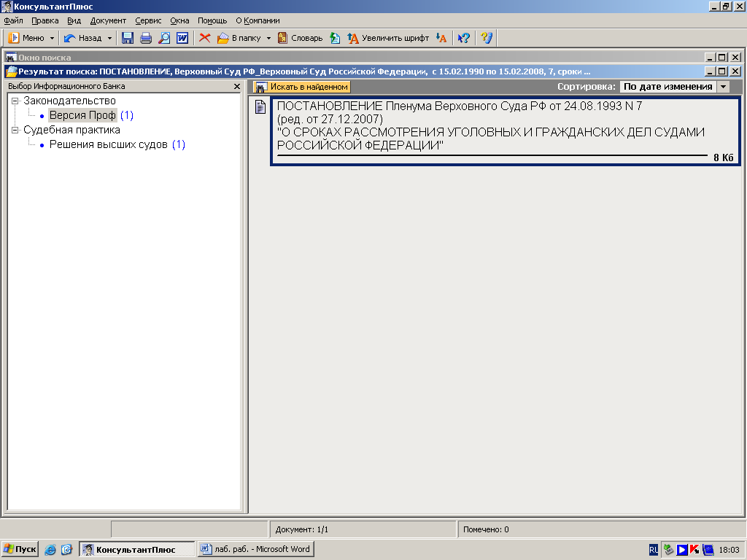Export to Word icon in toolbar
The image size is (747, 560).
point(182,38)
